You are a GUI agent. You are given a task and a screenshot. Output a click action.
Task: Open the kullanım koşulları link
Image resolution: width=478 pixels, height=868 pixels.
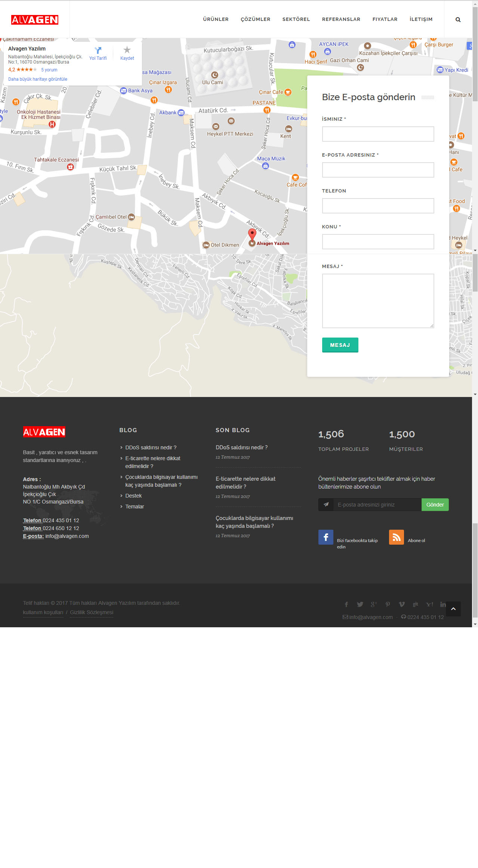point(43,612)
